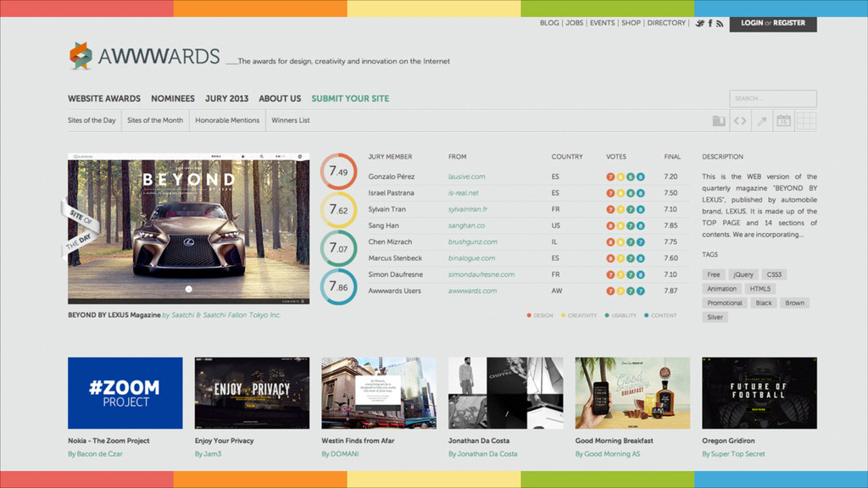This screenshot has width=868, height=488.
Task: Visit simondaufresne.com jury link
Action: click(x=481, y=275)
